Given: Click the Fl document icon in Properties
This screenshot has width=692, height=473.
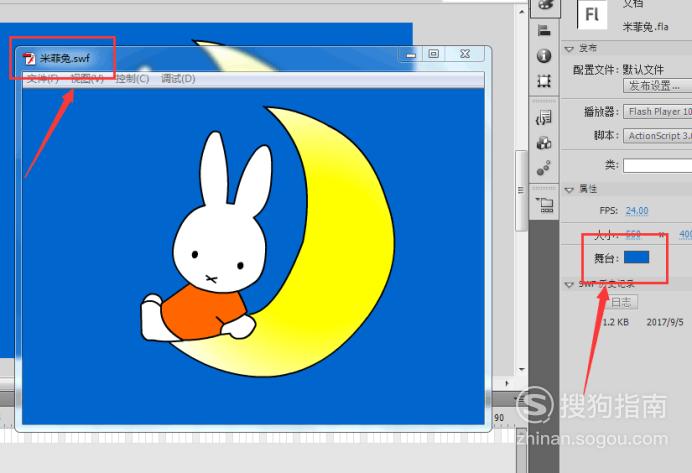Looking at the screenshot, I should pyautogui.click(x=592, y=14).
